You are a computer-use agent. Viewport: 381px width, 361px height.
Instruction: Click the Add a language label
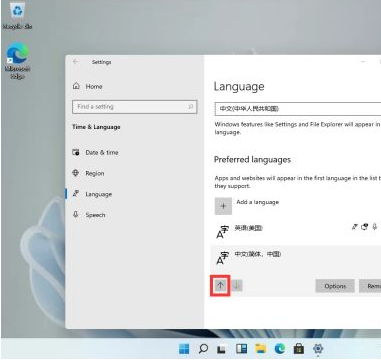(x=258, y=202)
